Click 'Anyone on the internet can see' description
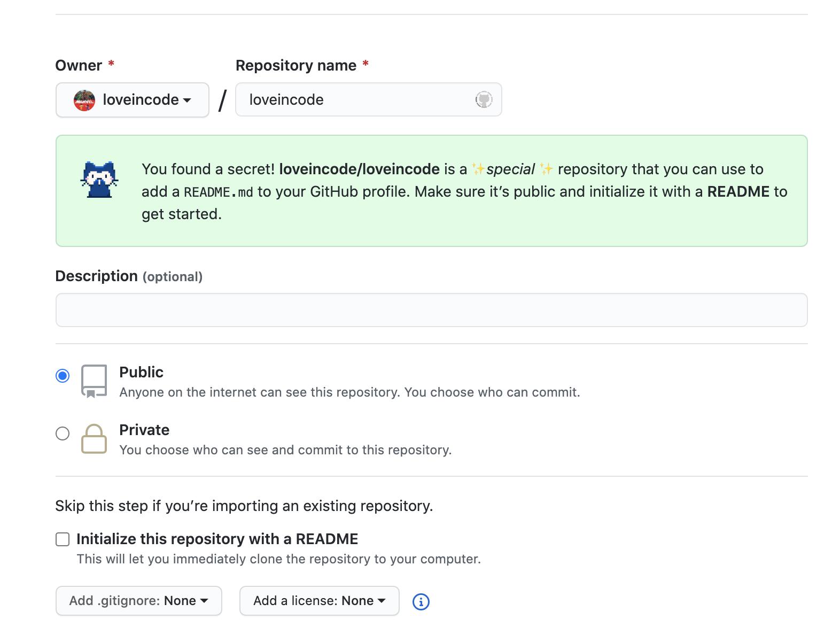This screenshot has width=840, height=635. 350,392
